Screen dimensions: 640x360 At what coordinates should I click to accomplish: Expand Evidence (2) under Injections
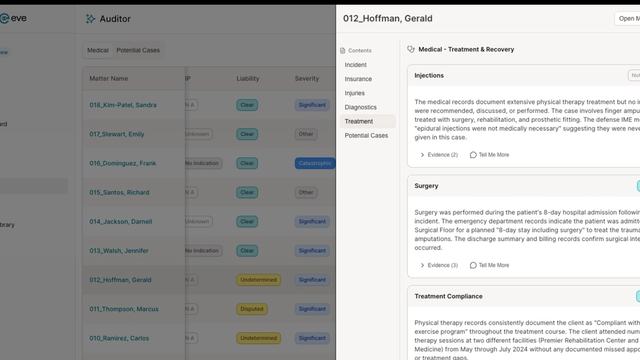point(439,155)
